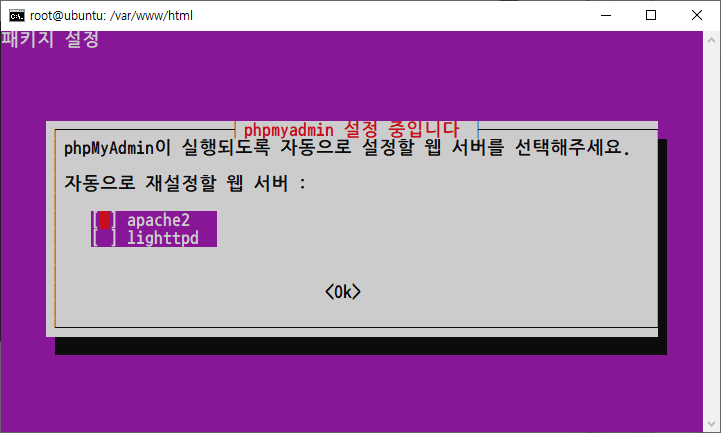Click the '패키지 설정' heading text
The width and height of the screenshot is (721, 433).
pos(50,39)
